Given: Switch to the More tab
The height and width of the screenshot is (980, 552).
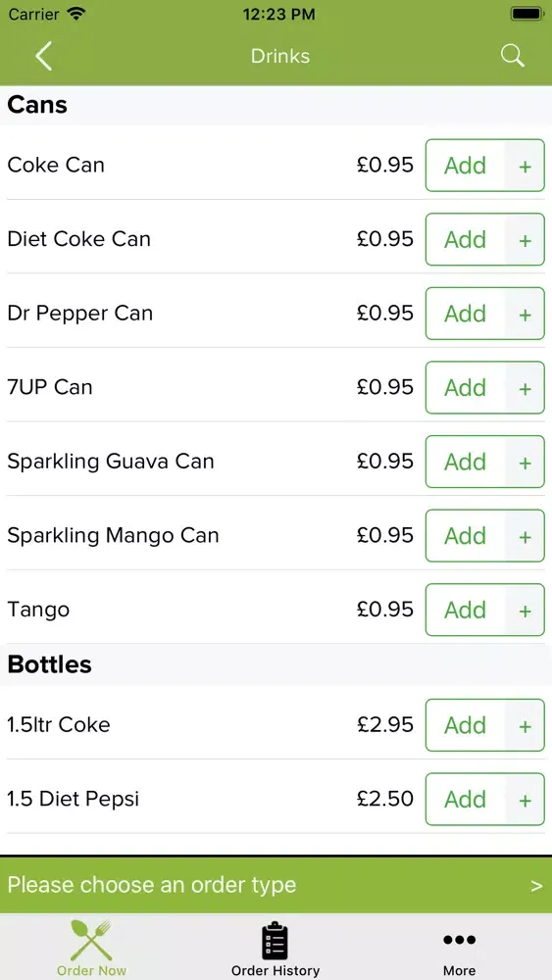Looking at the screenshot, I should pos(460,947).
